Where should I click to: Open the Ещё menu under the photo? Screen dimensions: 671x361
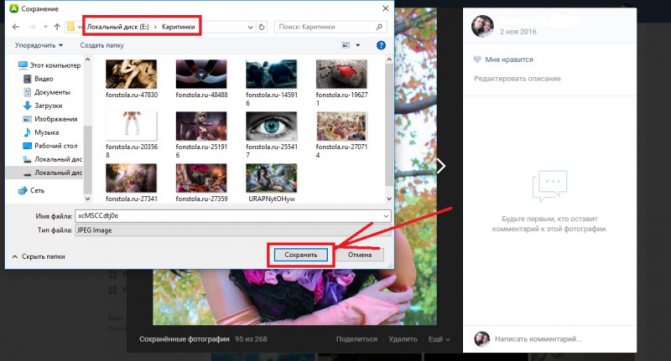(439, 339)
